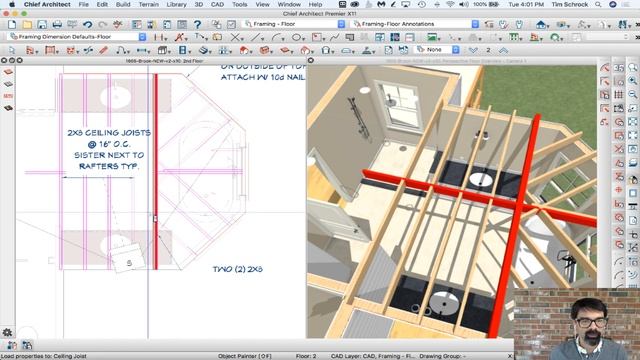This screenshot has height=360, width=640.
Task: Choose the Roof tools icon
Action: pyautogui.click(x=244, y=50)
